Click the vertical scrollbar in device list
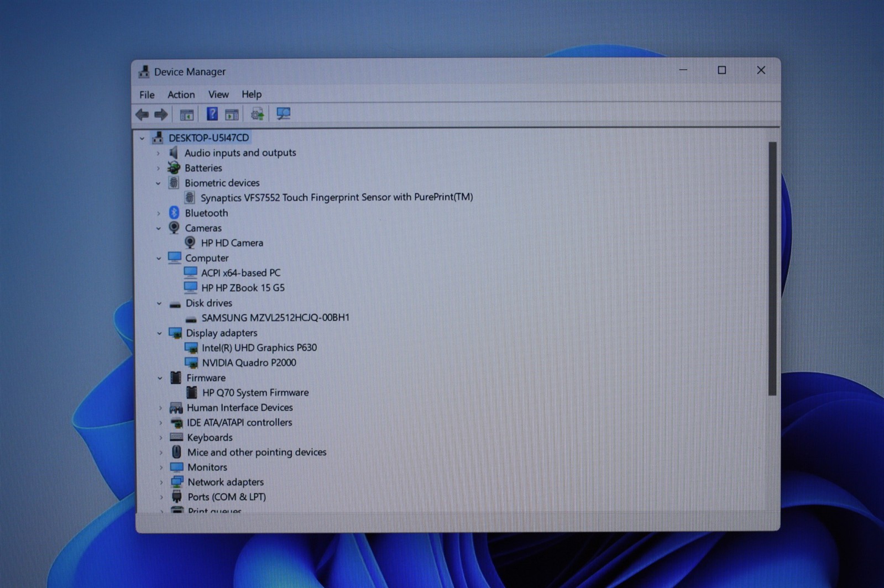 click(772, 269)
